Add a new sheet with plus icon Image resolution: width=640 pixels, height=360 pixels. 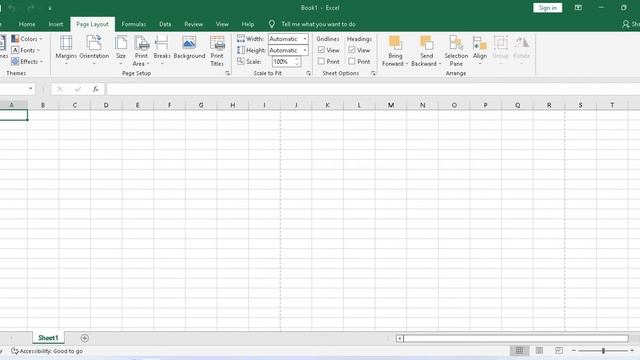84,338
